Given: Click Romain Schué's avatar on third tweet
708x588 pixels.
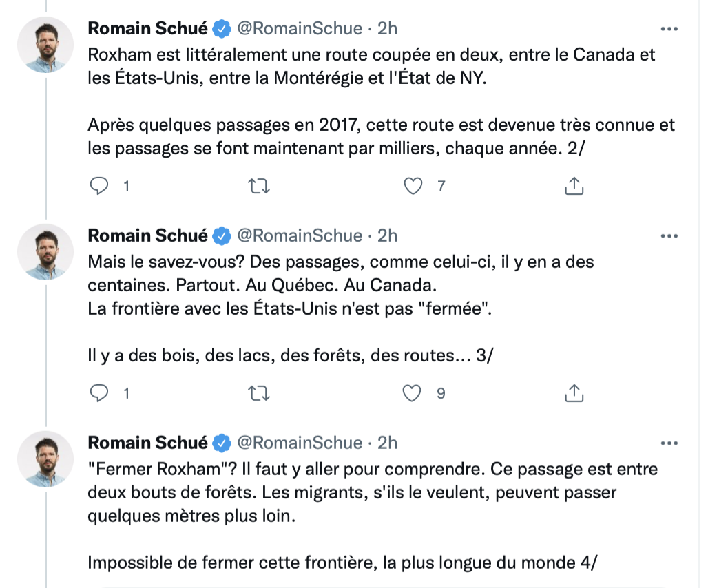Looking at the screenshot, I should 45,459.
